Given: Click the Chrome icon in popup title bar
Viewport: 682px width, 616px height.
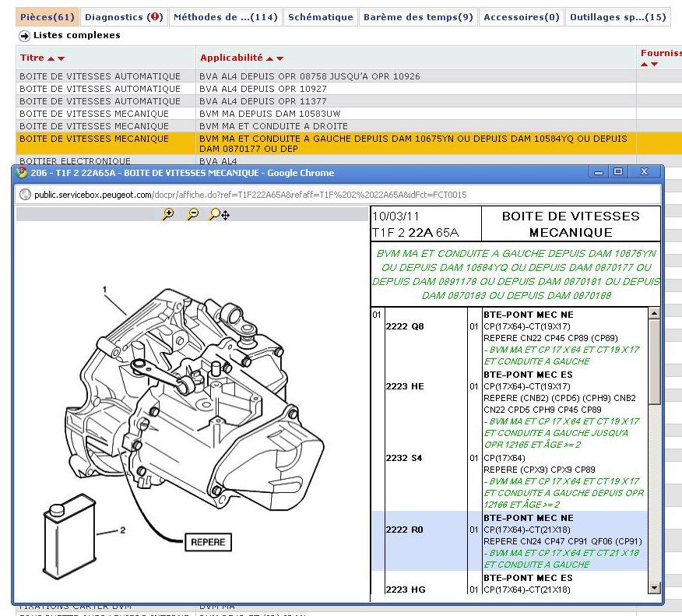Looking at the screenshot, I should (21, 172).
